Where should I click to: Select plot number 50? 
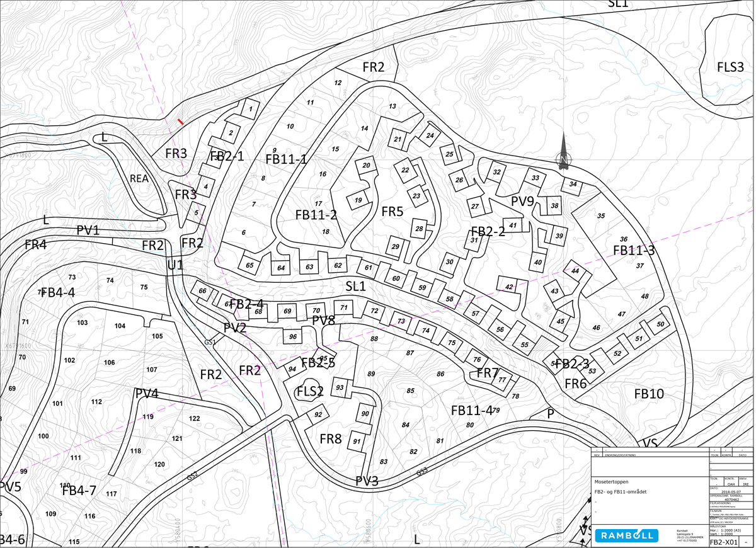(x=660, y=324)
